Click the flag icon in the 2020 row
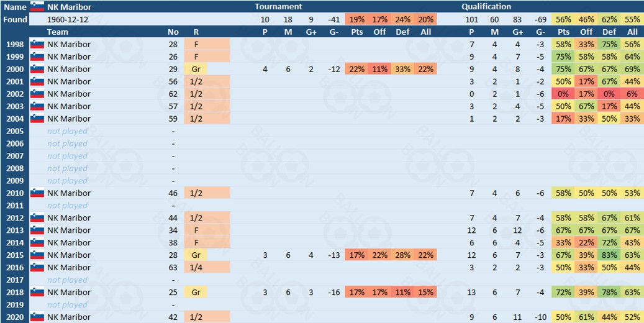 click(37, 317)
